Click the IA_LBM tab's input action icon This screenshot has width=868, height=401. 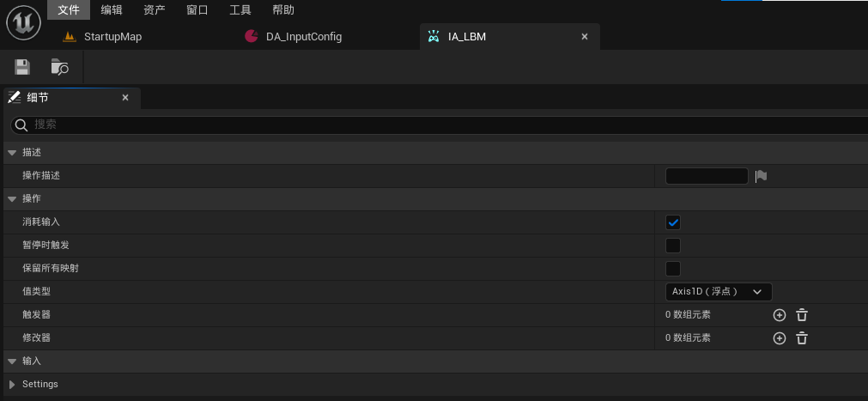point(434,37)
